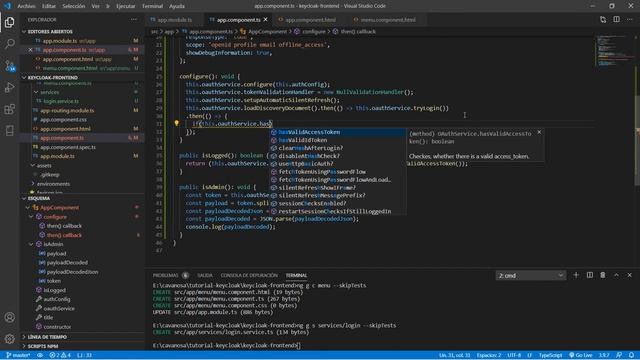Open the Source Control view

[9, 66]
